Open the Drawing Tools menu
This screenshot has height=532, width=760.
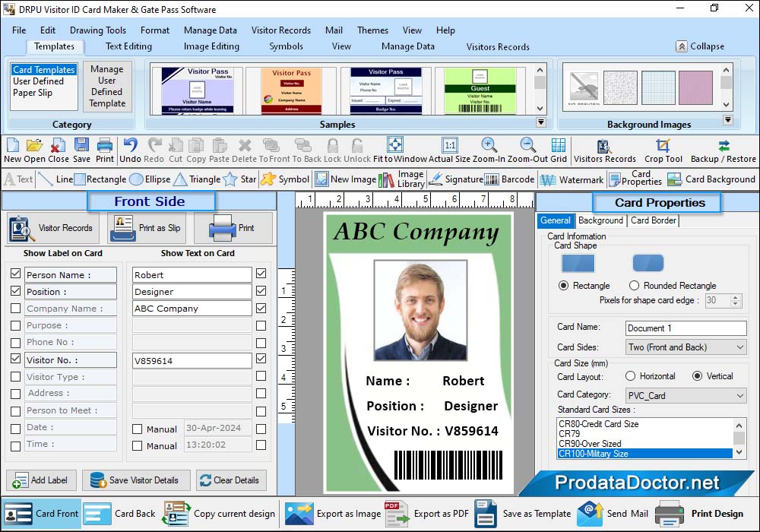point(98,30)
